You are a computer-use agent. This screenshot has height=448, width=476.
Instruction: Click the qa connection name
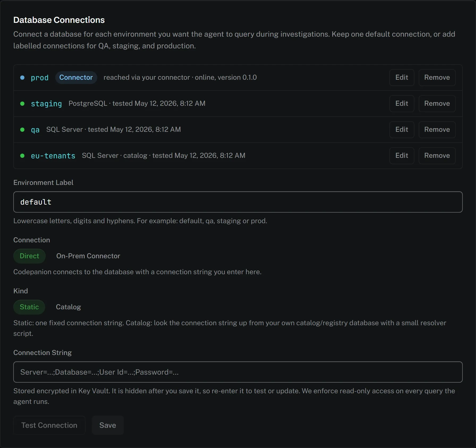click(35, 130)
